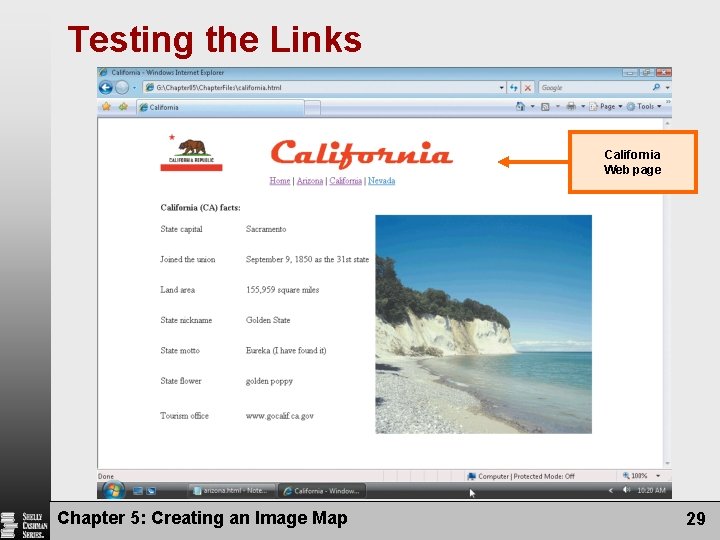This screenshot has height=540, width=720.
Task: Click the page scrollbar up arrow
Action: (667, 123)
